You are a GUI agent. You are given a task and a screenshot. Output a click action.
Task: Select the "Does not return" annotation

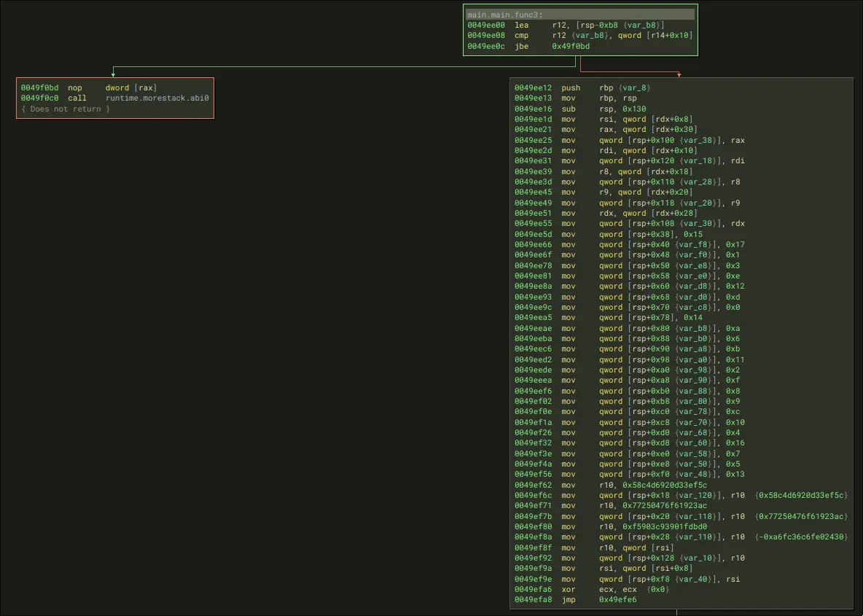pyautogui.click(x=66, y=109)
